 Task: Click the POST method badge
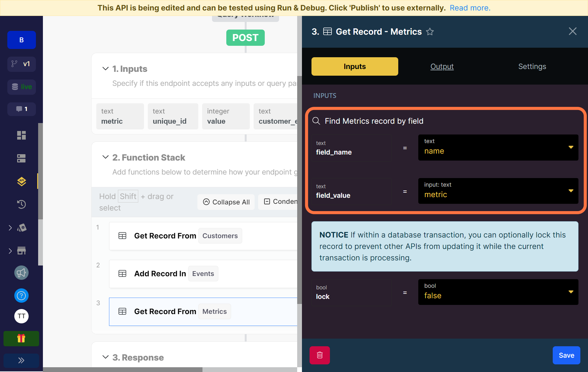click(x=245, y=38)
